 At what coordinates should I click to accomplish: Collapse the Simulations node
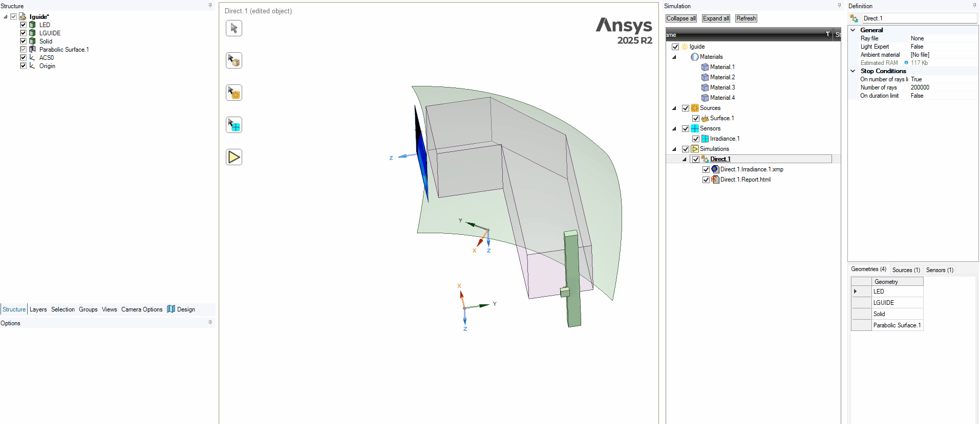[674, 149]
